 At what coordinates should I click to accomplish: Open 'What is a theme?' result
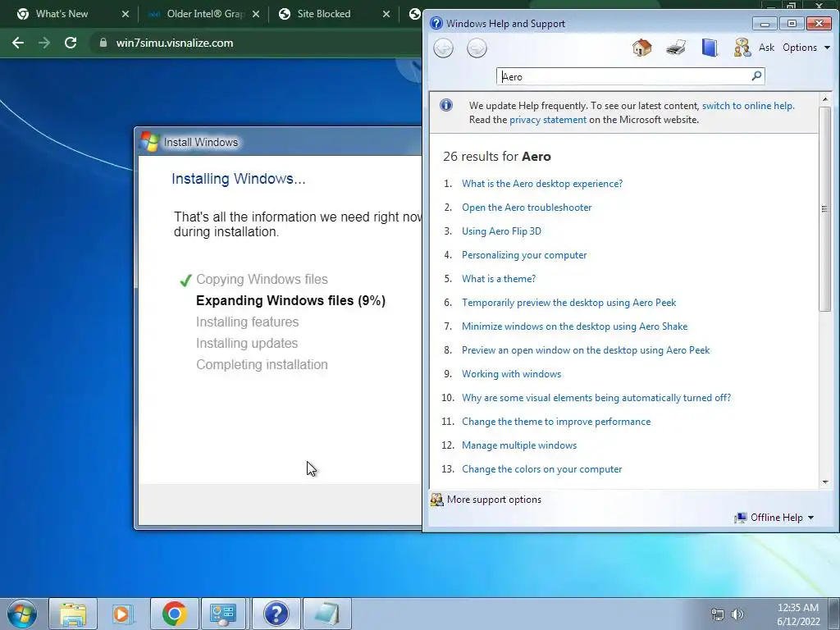tap(499, 279)
